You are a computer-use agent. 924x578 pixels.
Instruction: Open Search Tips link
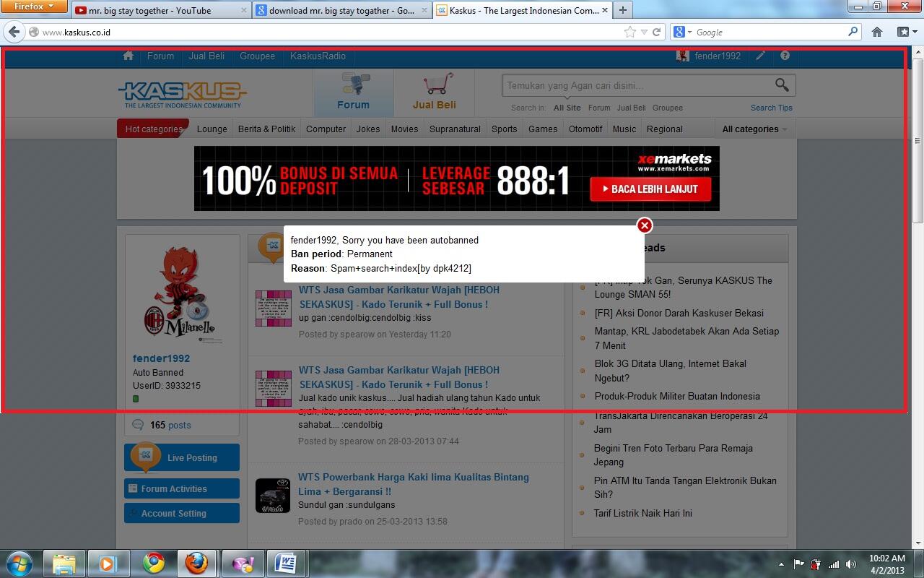772,108
